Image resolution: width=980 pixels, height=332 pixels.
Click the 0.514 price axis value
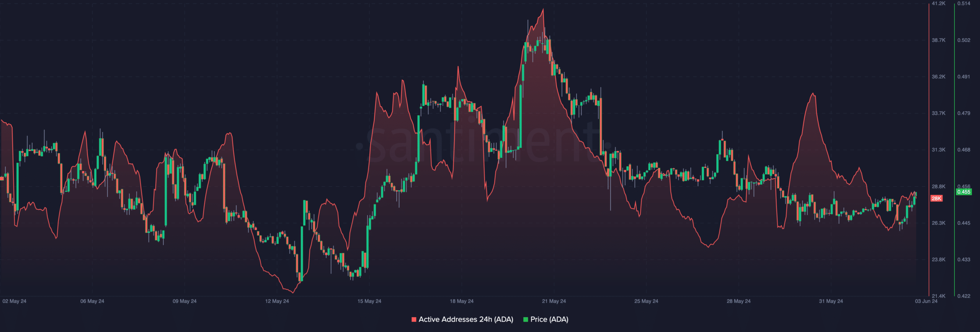(x=964, y=3)
